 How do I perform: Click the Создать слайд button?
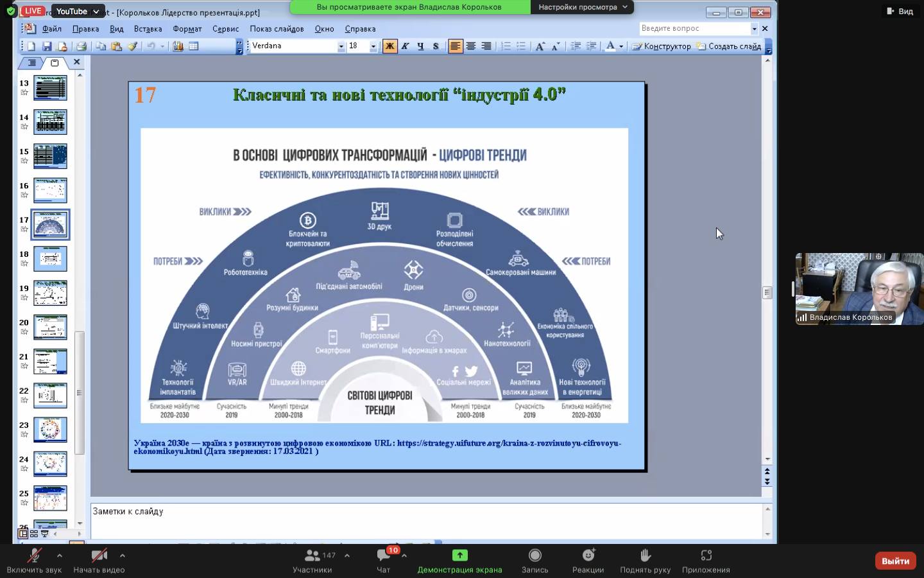click(x=729, y=46)
